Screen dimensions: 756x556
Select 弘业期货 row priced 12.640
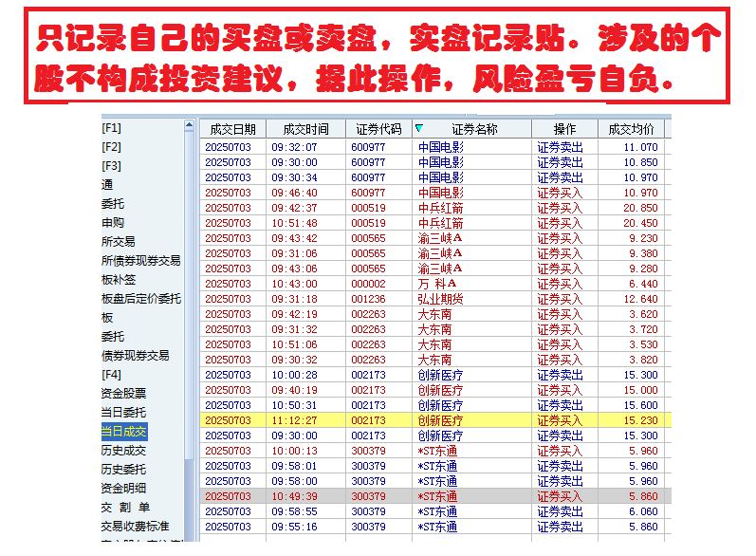click(x=435, y=299)
